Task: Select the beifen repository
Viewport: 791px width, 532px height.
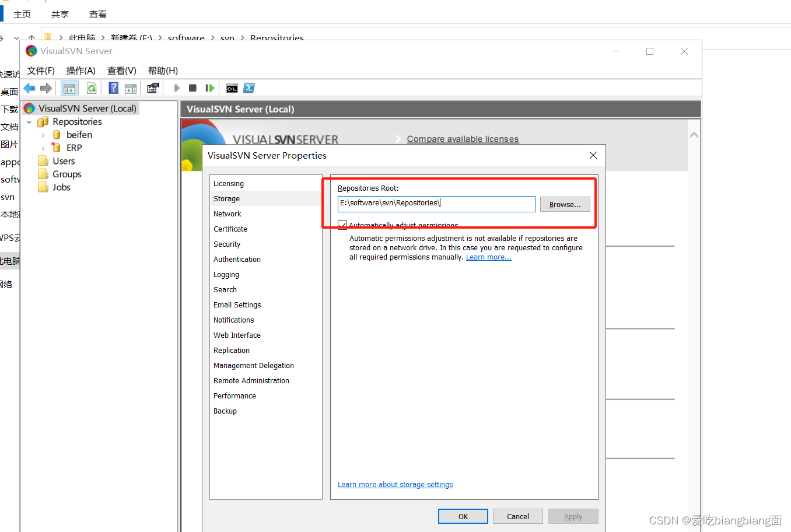Action: pos(79,135)
